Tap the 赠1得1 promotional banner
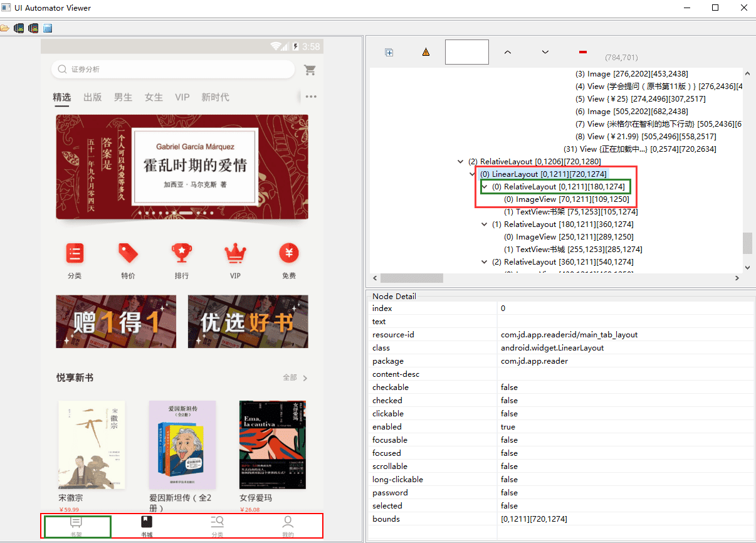 pos(116,322)
